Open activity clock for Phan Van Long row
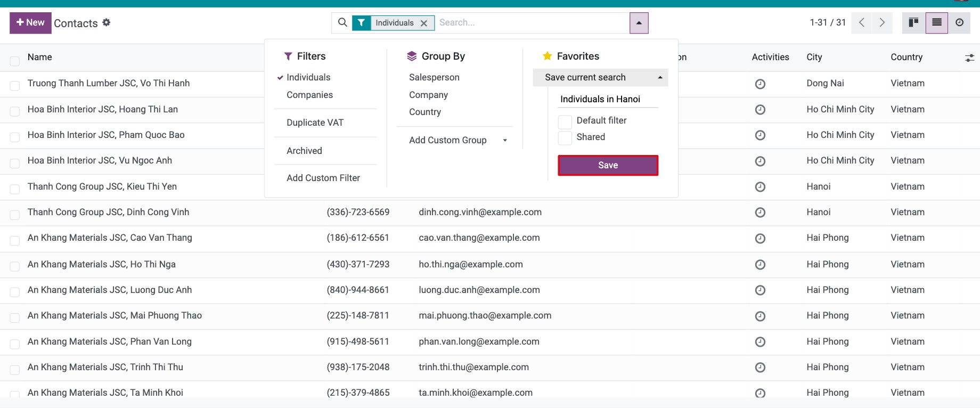 [760, 342]
